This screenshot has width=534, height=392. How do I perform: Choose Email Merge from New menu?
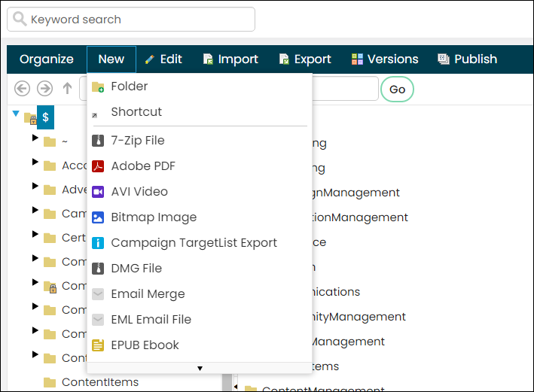click(200, 293)
